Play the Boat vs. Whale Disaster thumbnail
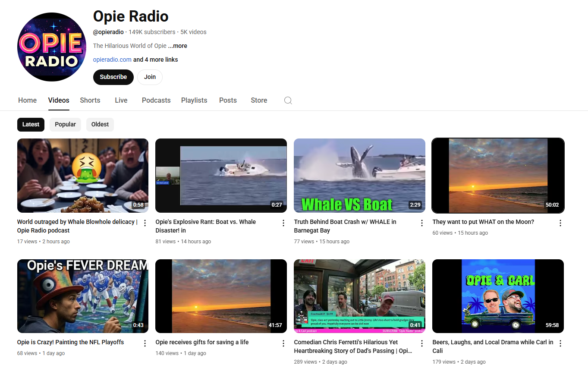The width and height of the screenshot is (588, 368). 221,176
